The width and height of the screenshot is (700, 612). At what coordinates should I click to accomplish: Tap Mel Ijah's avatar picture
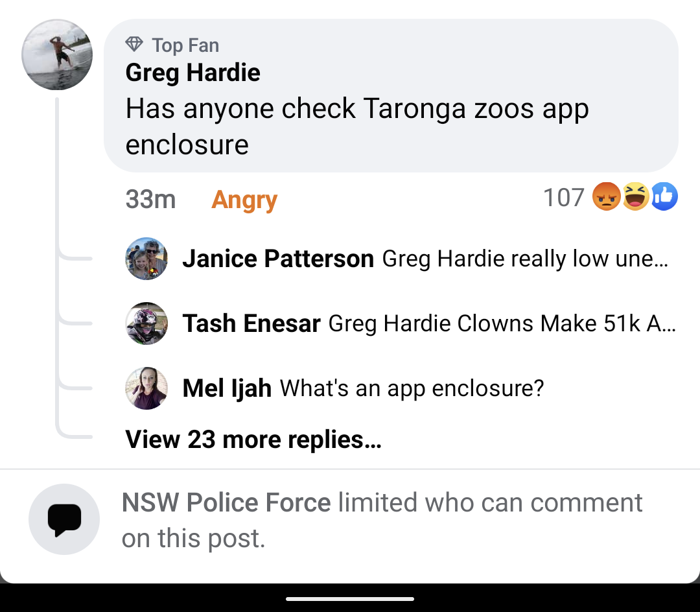146,388
